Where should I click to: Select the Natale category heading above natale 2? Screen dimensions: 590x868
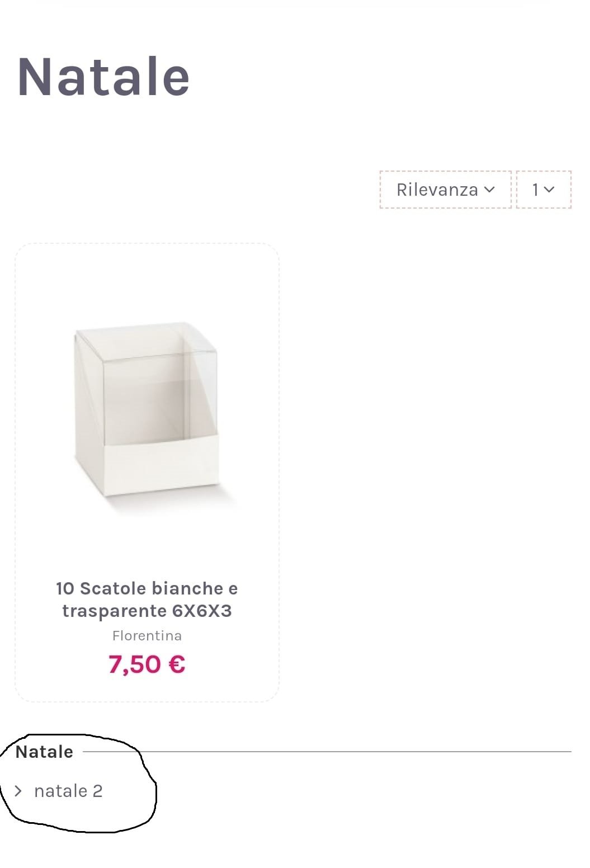coord(44,752)
